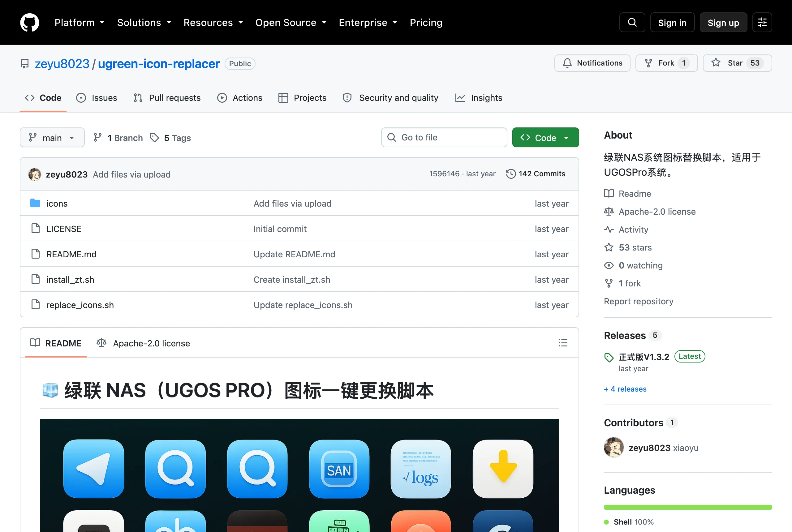
Task: Click the icons folder icon
Action: point(35,203)
